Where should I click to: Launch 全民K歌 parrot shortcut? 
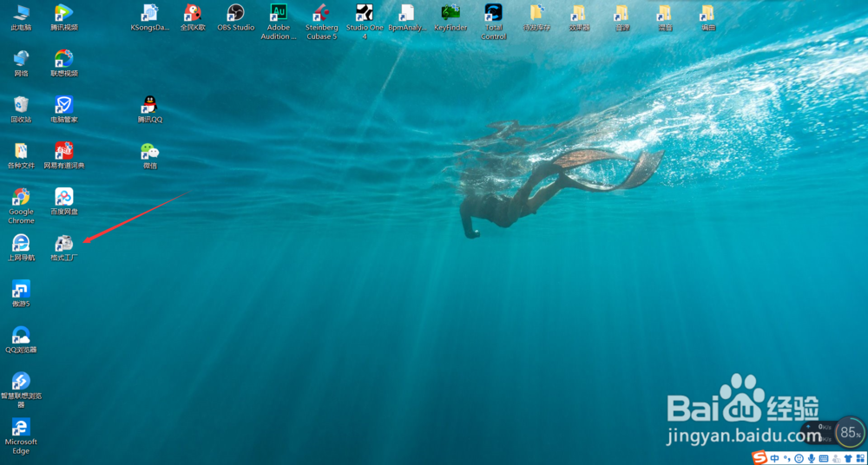(x=193, y=17)
